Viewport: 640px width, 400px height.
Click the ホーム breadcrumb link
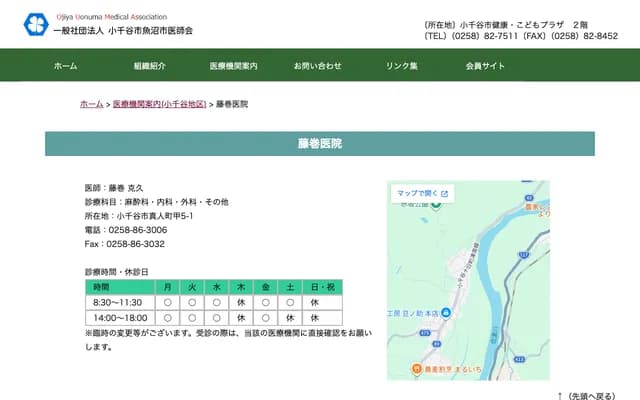coord(91,104)
